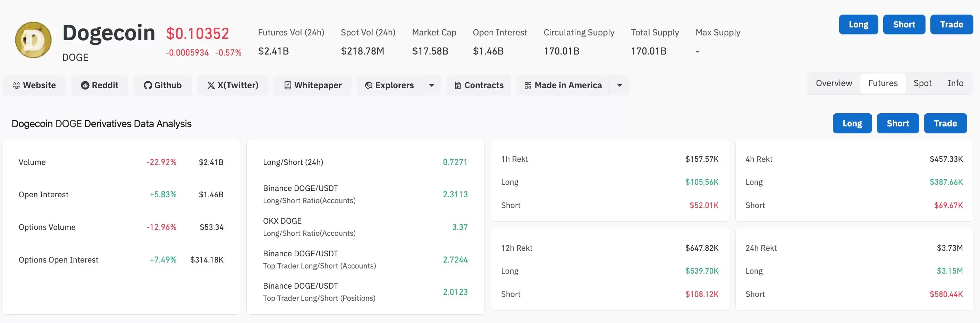
Task: Click the Long button beside Derivatives Data Analysis
Action: (852, 123)
